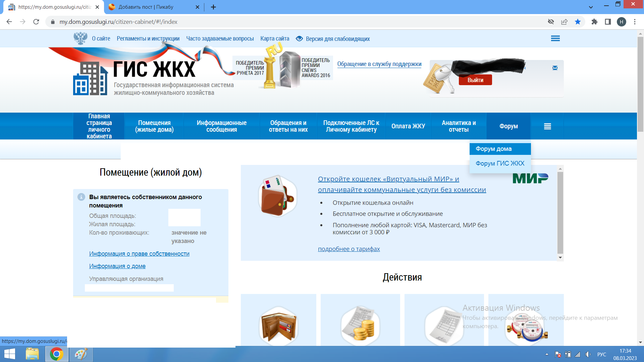
Task: Open Часто задаваемые вопросы link
Action: [x=220, y=39]
